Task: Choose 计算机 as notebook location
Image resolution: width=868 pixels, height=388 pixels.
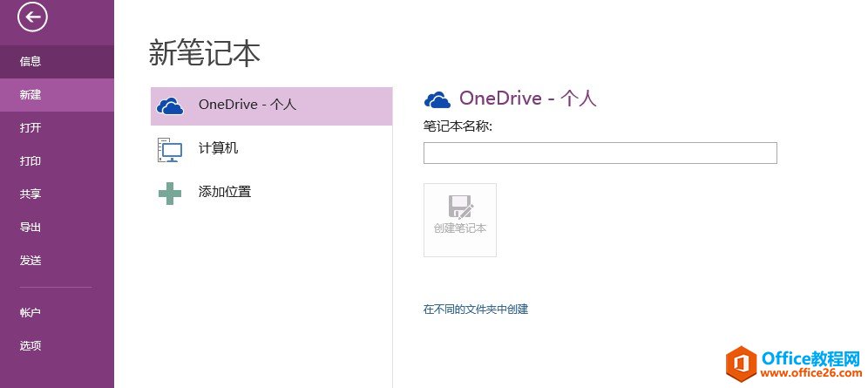Action: (x=218, y=149)
